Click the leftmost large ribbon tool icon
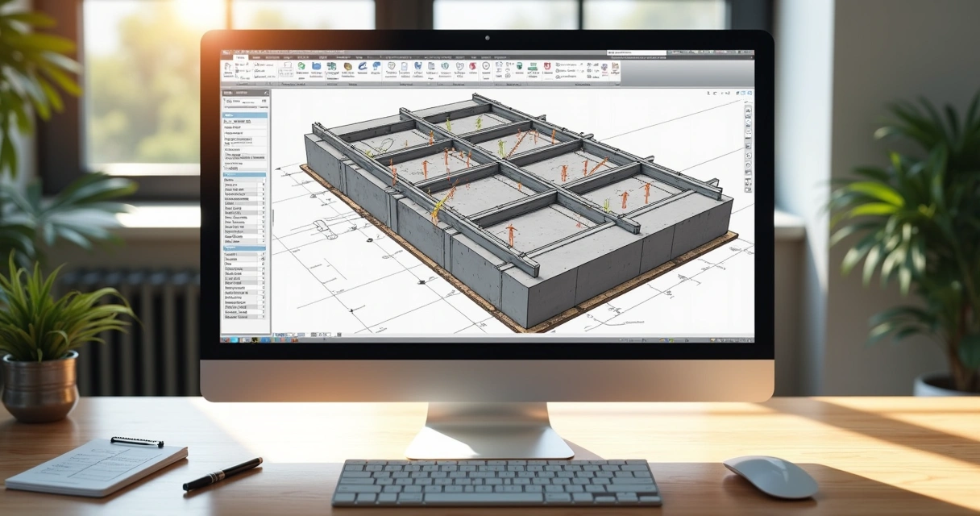Screen dimensions: 980x516 pyautogui.click(x=228, y=67)
